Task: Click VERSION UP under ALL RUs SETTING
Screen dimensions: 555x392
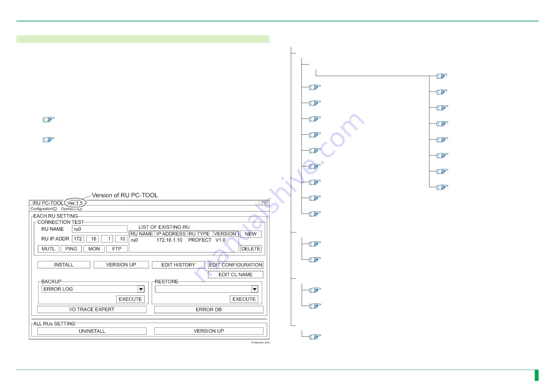Action: click(x=209, y=331)
